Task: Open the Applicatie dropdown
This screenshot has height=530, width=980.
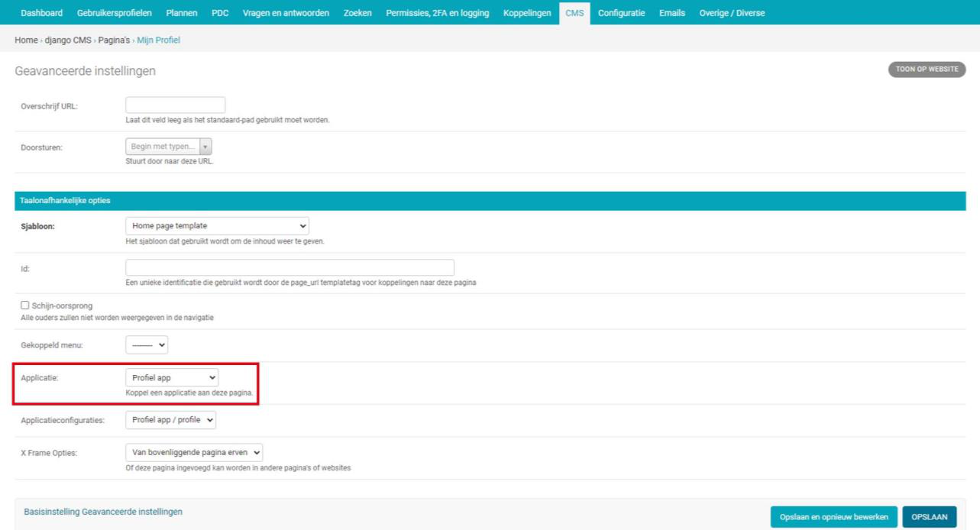Action: [x=171, y=377]
